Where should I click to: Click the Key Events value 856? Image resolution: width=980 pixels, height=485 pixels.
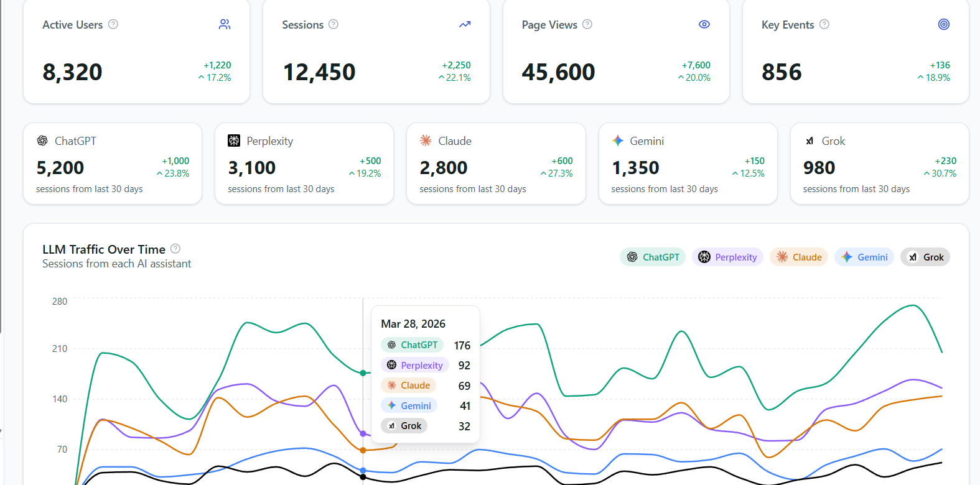coord(782,72)
